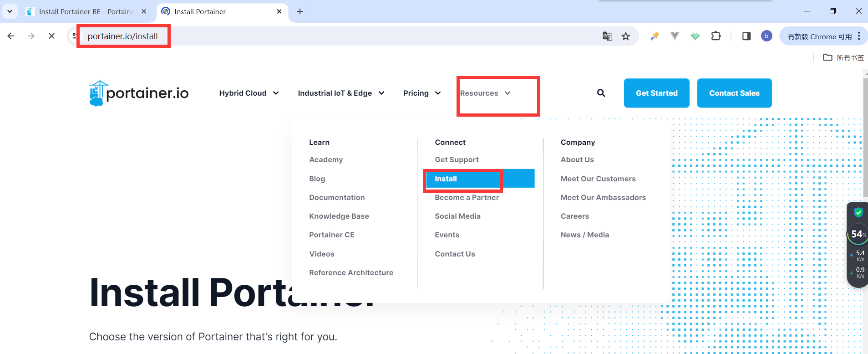Screen dimensions: 868x354
Task: Open the tab search dropdown arrow
Action: tap(10, 11)
